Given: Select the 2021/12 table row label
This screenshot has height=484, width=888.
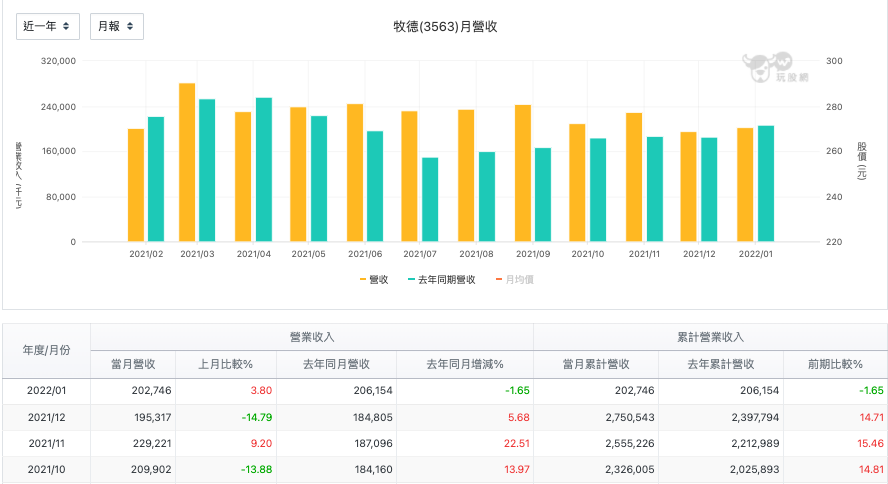Looking at the screenshot, I should click(x=46, y=417).
